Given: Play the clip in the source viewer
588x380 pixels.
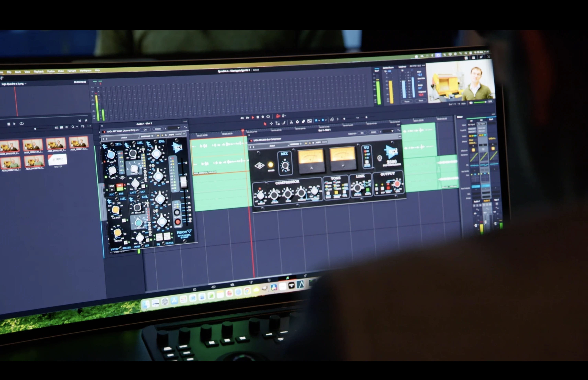Looking at the screenshot, I should pyautogui.click(x=14, y=124).
